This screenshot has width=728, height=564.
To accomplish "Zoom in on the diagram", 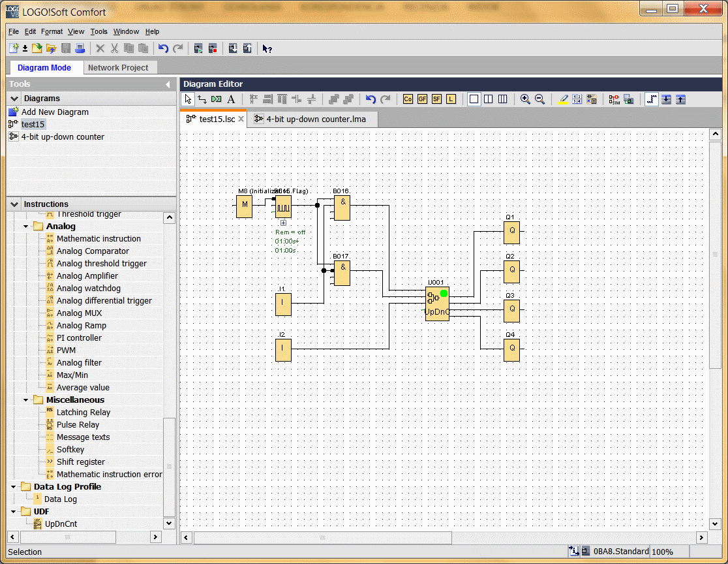I will [x=525, y=99].
